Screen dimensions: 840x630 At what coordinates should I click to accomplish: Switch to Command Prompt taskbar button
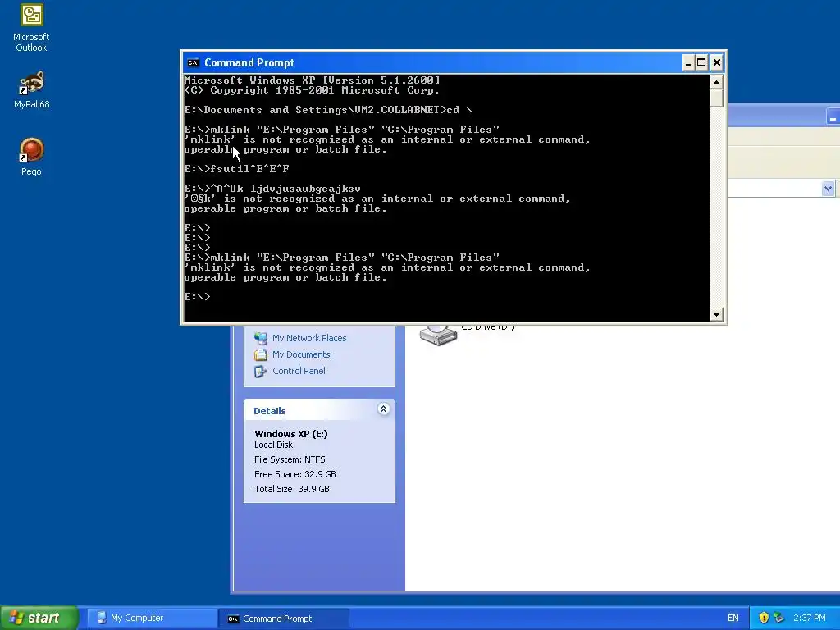click(x=284, y=619)
